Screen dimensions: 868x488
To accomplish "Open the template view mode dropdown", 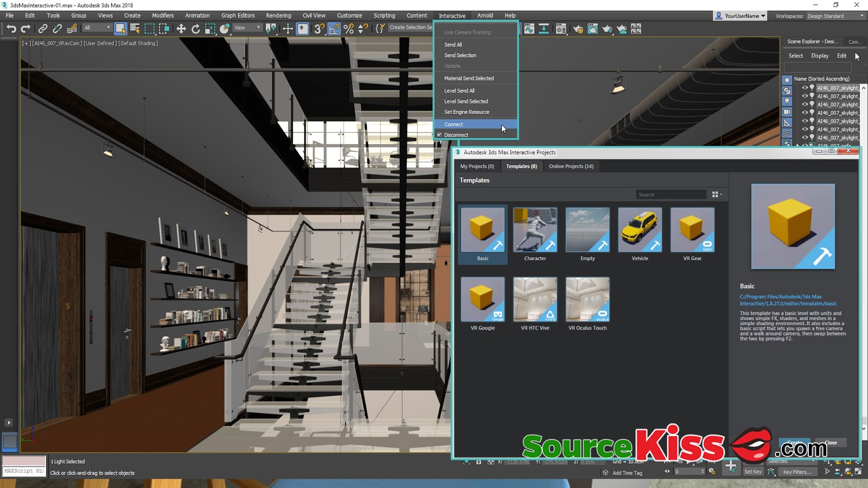I will [x=717, y=195].
